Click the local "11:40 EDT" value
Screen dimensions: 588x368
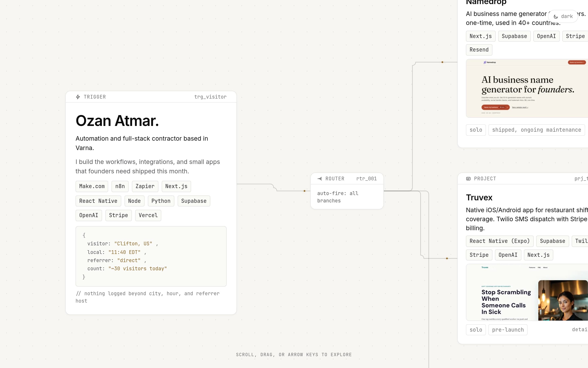(124, 252)
